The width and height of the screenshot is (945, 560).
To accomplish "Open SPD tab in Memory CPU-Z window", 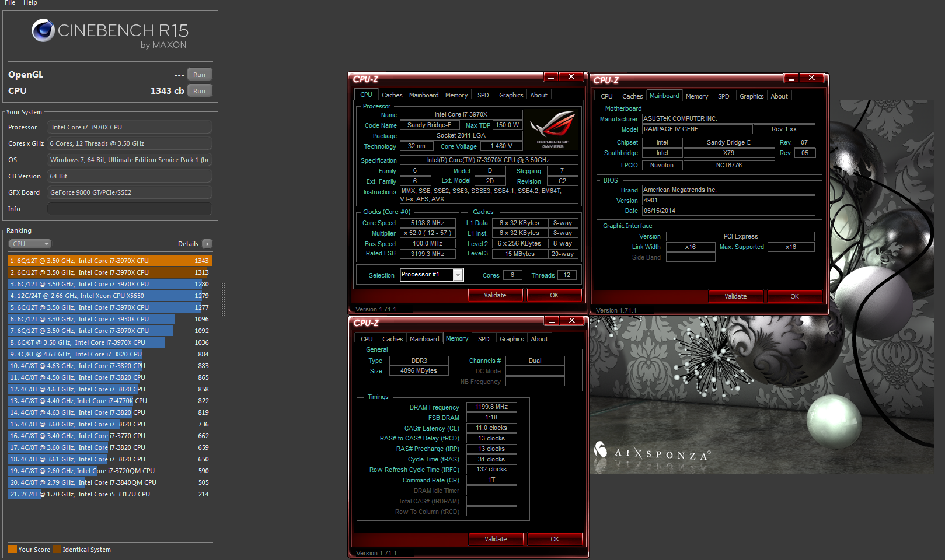I will (x=484, y=339).
